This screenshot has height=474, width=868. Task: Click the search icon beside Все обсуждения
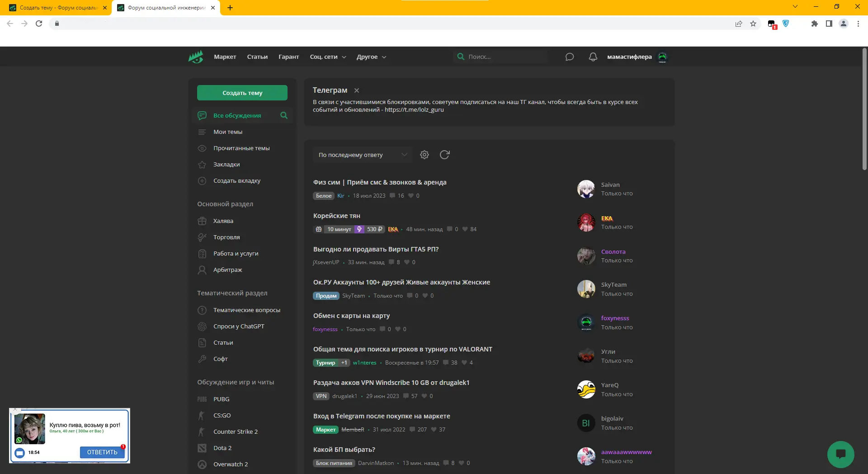284,115
